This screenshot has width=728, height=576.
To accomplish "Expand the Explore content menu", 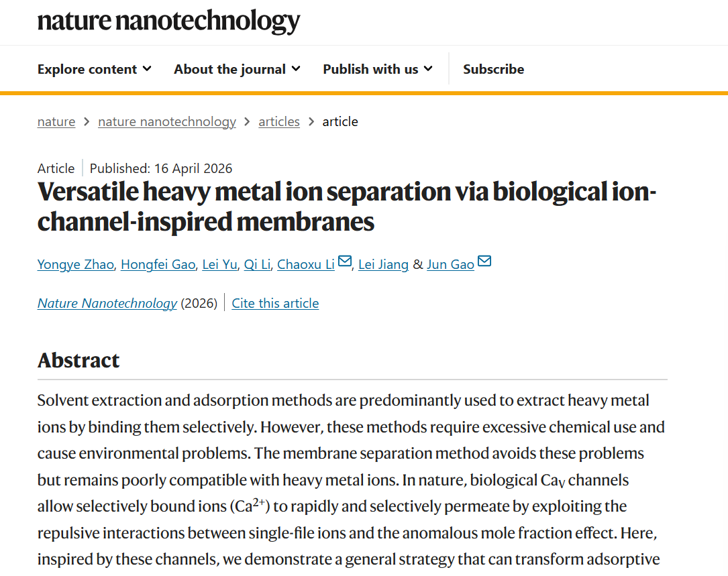I will pos(94,69).
